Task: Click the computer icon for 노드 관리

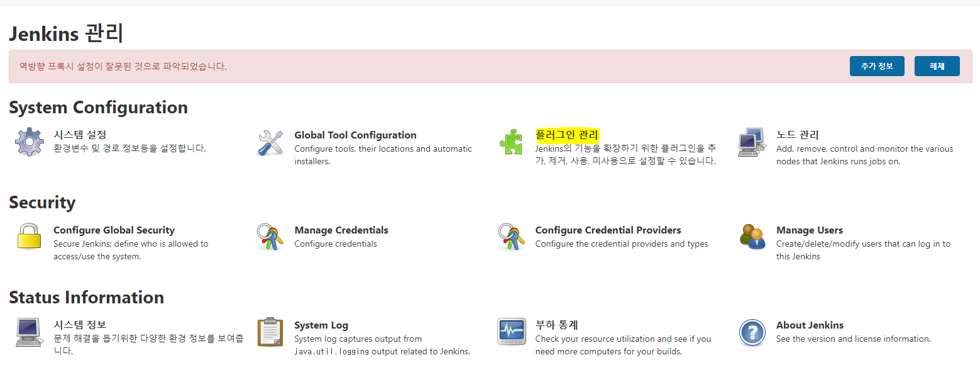Action: coord(752,142)
